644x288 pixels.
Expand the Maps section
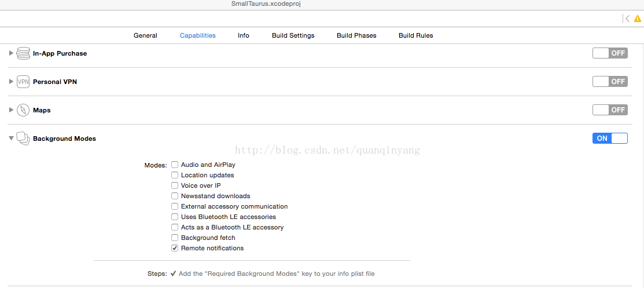pyautogui.click(x=11, y=110)
